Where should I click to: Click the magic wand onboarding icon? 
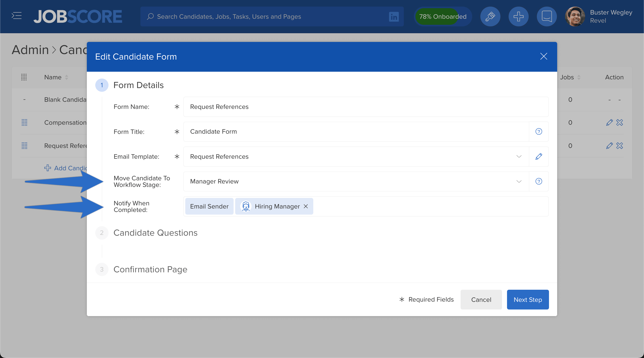click(490, 16)
